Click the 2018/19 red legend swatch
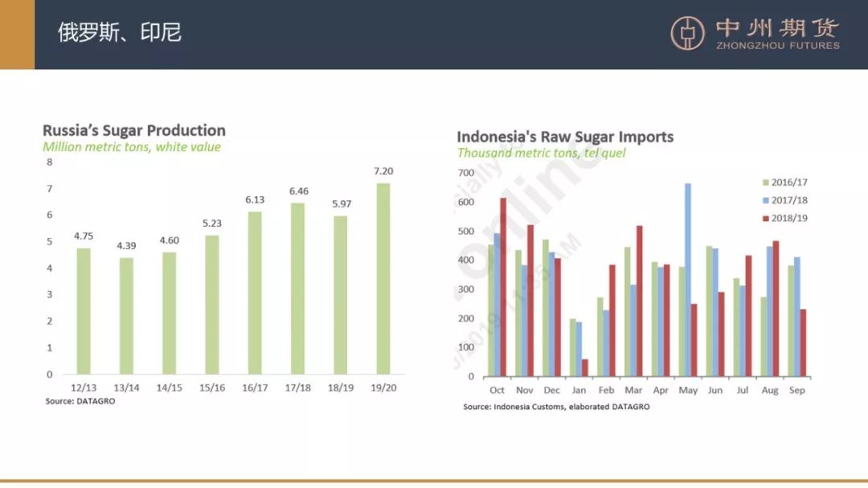This screenshot has height=488, width=868. coord(766,218)
